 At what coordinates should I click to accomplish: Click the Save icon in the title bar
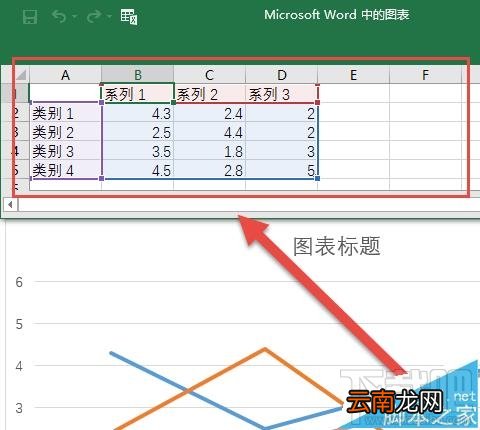(30, 16)
